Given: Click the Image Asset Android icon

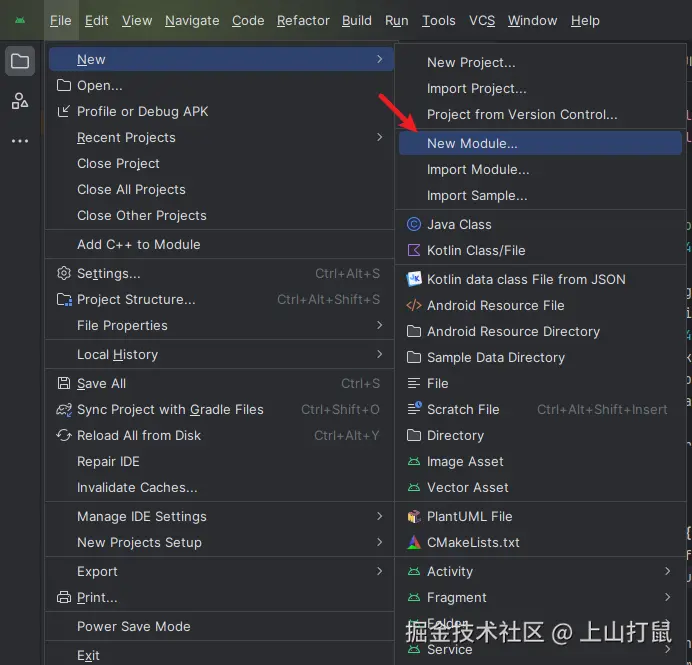Looking at the screenshot, I should coord(414,462).
